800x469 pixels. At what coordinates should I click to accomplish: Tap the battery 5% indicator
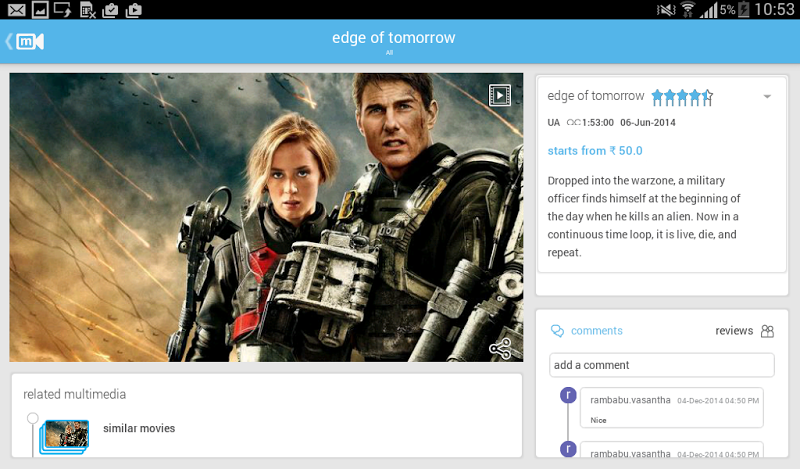[735, 10]
